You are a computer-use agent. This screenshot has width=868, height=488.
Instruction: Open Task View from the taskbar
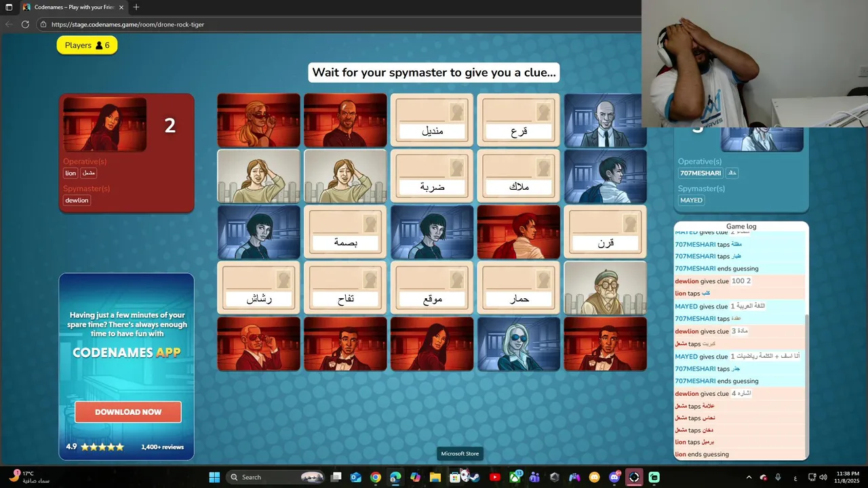click(x=336, y=477)
